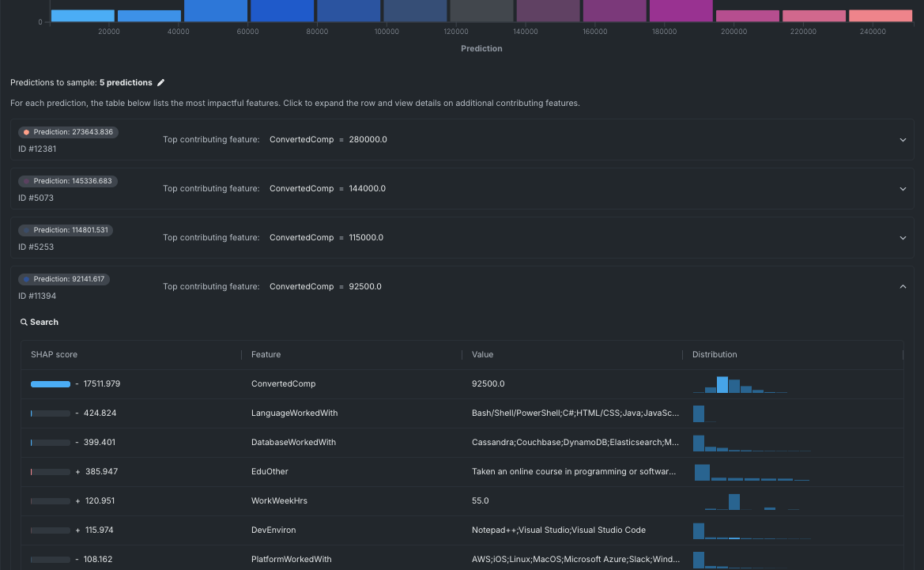
Task: Click the pencil icon beside 5 predictions
Action: [x=161, y=82]
